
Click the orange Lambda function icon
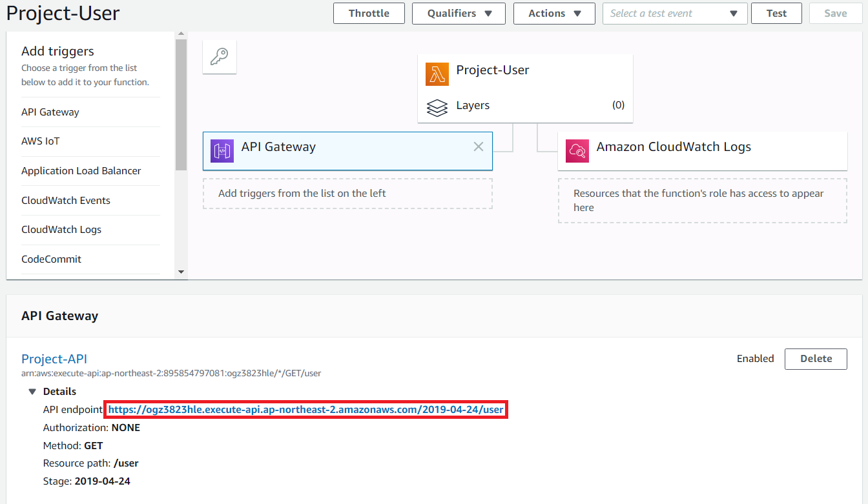[437, 74]
